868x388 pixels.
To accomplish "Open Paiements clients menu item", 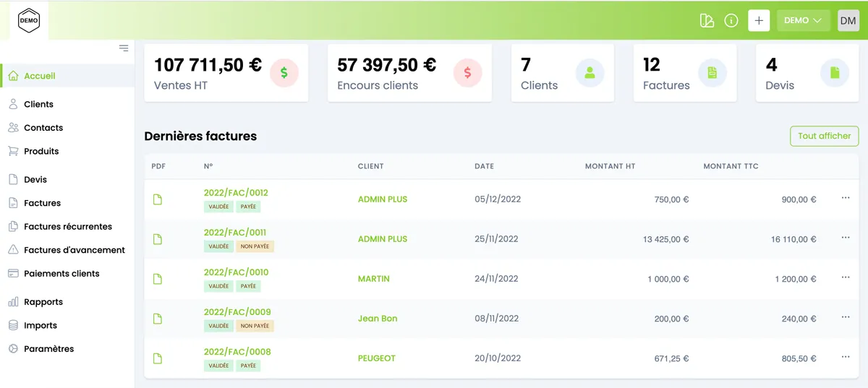I will [x=61, y=274].
